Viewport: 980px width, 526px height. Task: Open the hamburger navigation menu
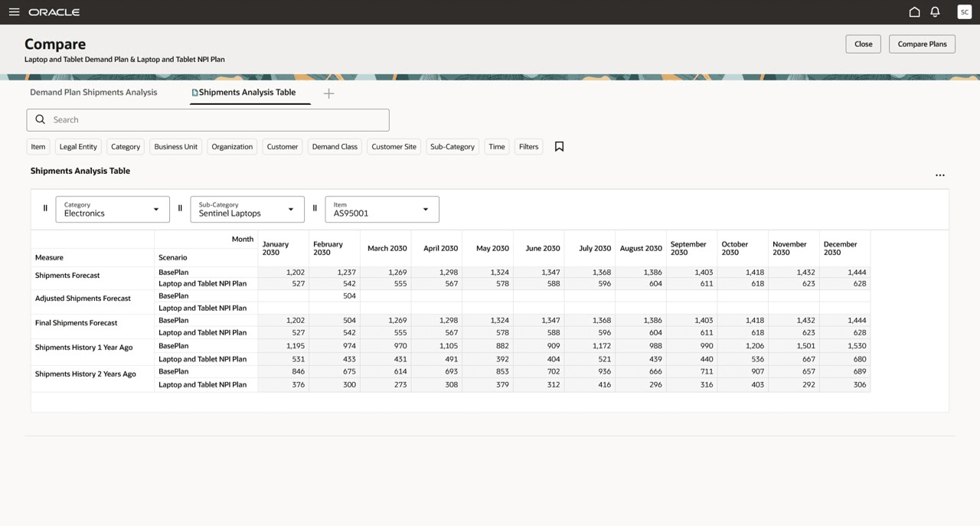14,12
